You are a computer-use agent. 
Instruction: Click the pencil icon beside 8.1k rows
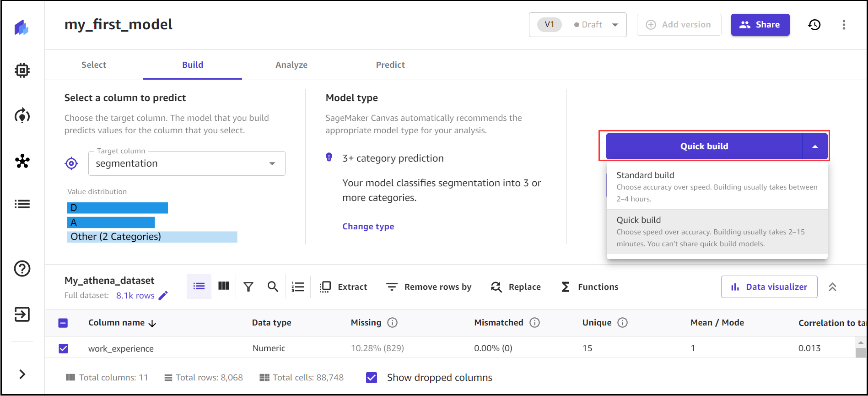[x=163, y=296]
